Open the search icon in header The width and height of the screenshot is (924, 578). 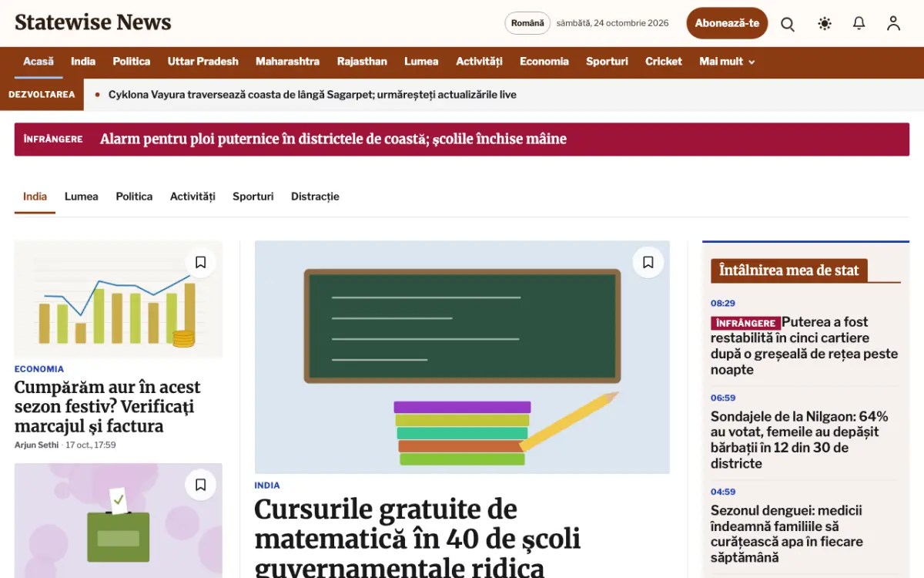788,24
